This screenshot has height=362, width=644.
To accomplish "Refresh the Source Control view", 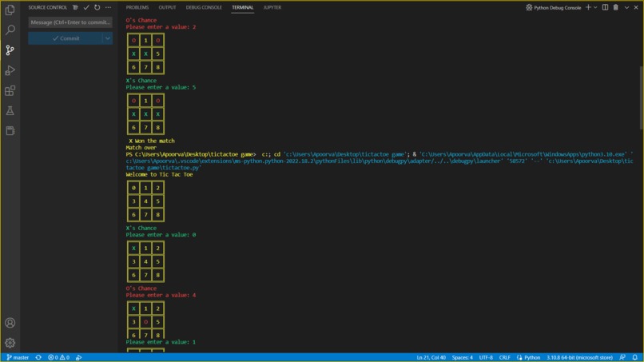I will pyautogui.click(x=97, y=7).
